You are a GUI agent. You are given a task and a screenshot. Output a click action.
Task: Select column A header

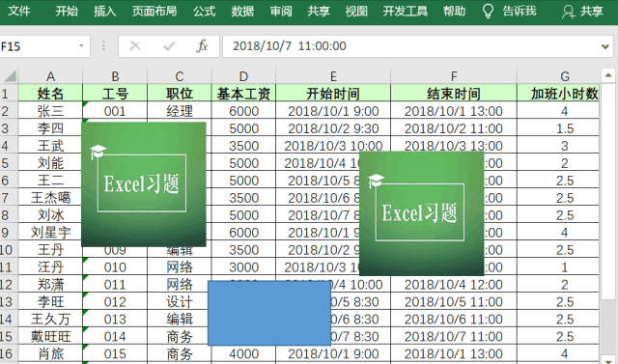click(x=50, y=75)
